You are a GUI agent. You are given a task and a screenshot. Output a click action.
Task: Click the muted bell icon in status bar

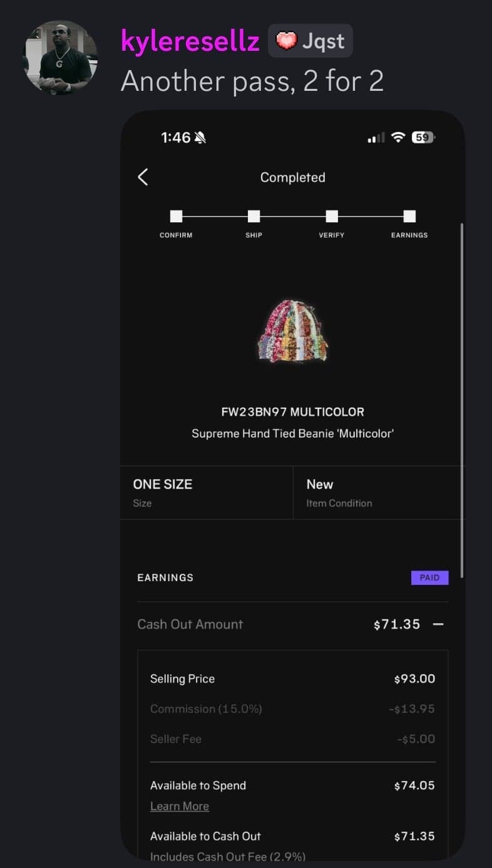(x=200, y=138)
